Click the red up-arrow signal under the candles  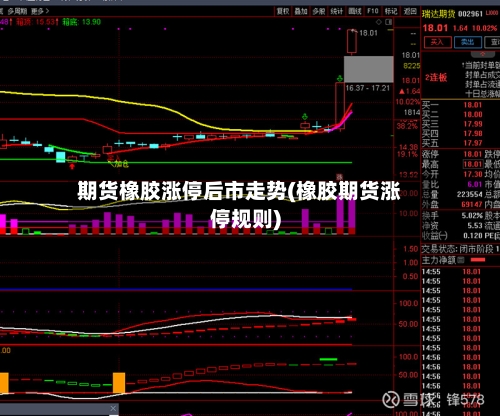[x=72, y=166]
